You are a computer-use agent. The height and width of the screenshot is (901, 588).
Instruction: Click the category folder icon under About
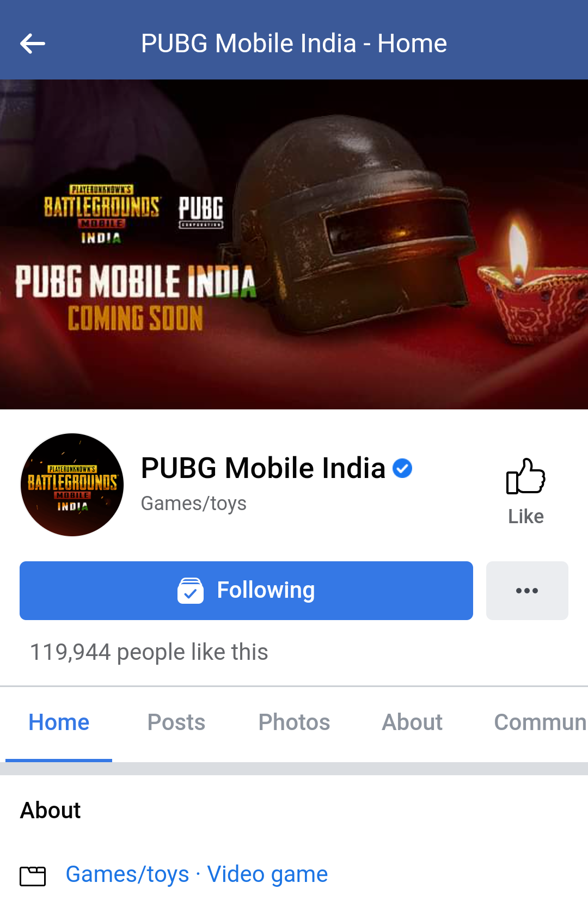pos(33,876)
